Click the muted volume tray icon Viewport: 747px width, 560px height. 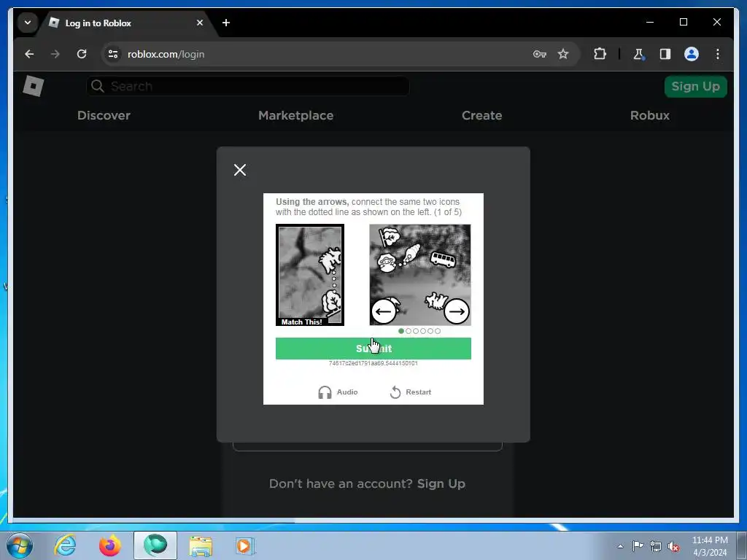(673, 546)
